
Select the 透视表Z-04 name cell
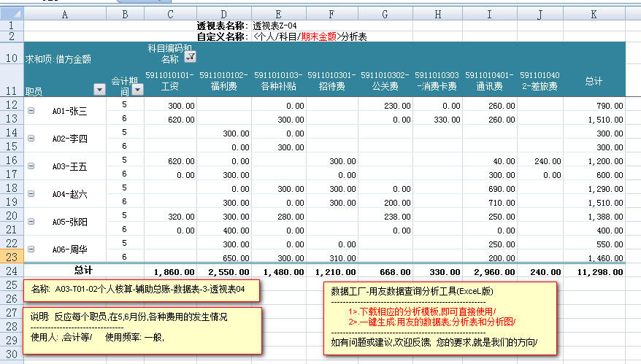275,26
